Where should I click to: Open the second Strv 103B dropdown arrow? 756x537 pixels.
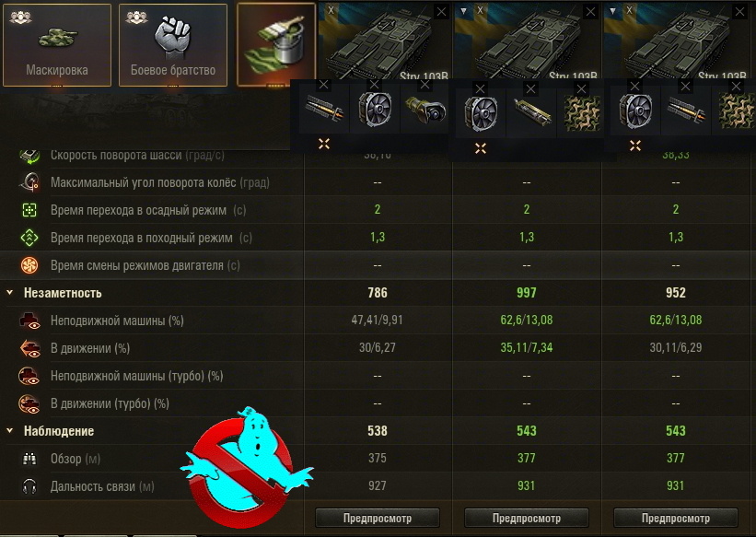(463, 11)
